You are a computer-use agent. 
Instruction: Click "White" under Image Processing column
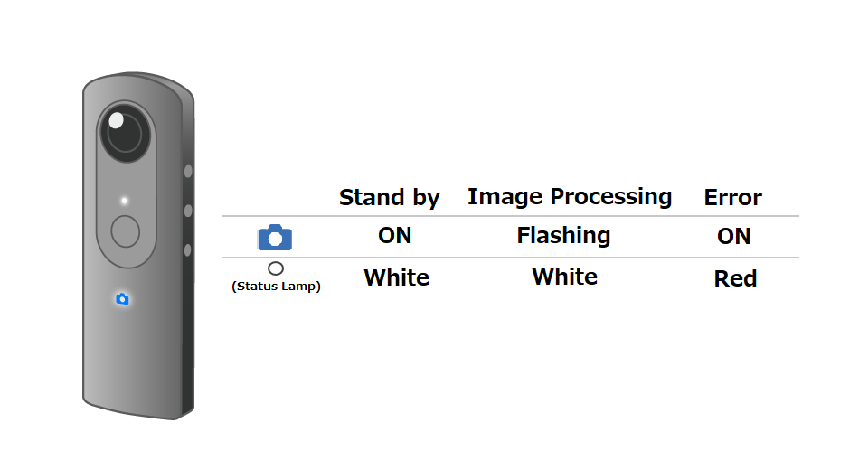pyautogui.click(x=564, y=277)
